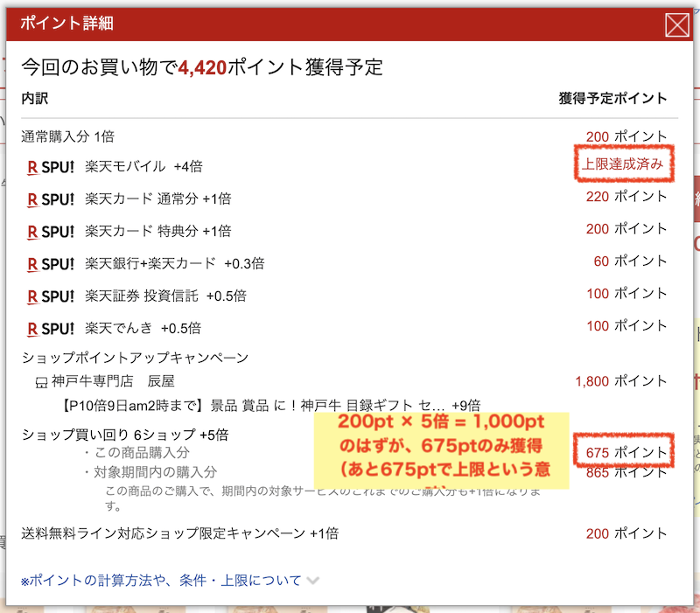The height and width of the screenshot is (613, 700).
Task: Click the 通常購入分 1倍 row label
Action: [68, 136]
